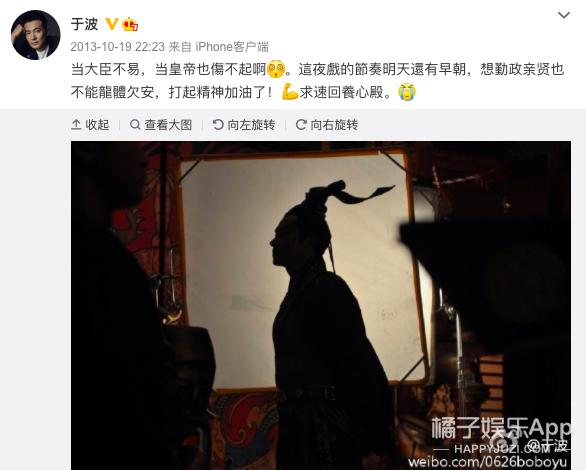This screenshot has height=470, width=586.
Task: Click the username 于波
Action: [x=84, y=24]
